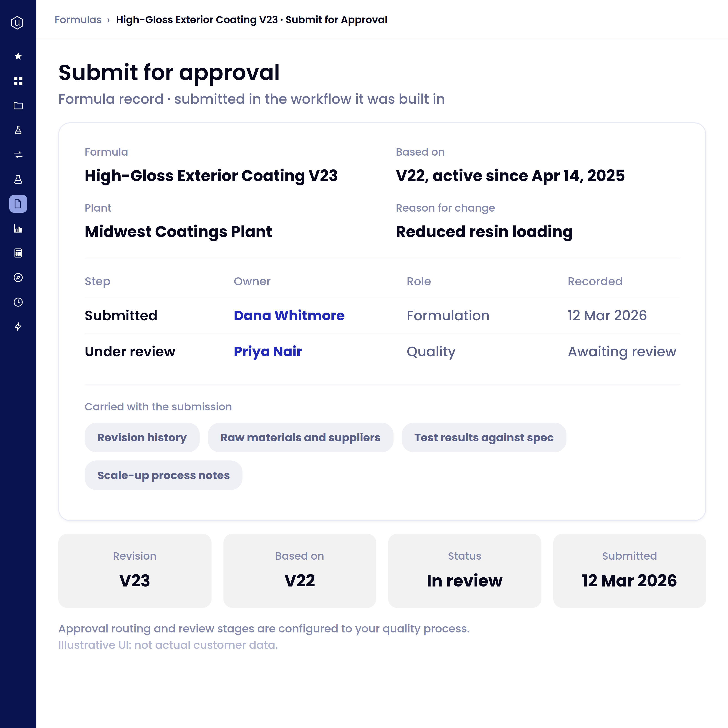The width and height of the screenshot is (728, 728).
Task: Click the hexagon logo icon in sidebar
Action: pos(17,23)
